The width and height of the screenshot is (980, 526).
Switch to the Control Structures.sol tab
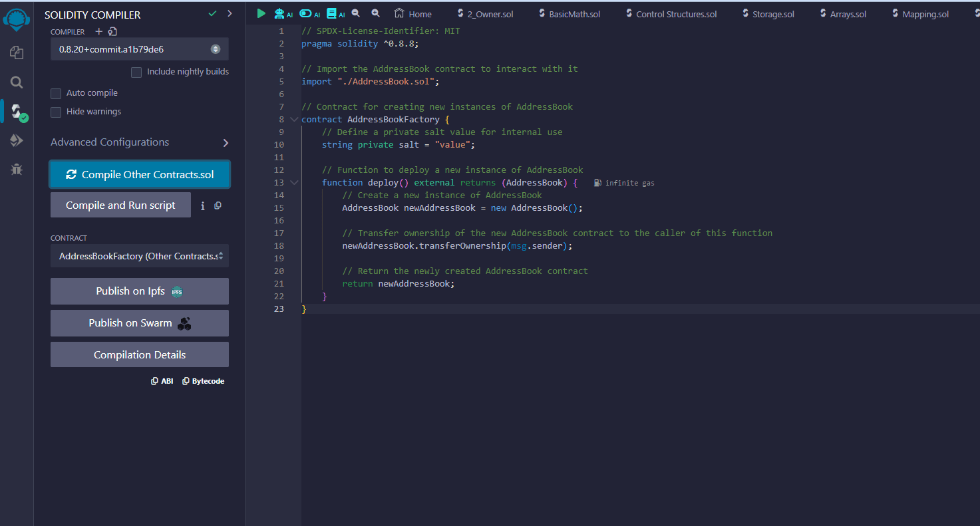(x=671, y=14)
